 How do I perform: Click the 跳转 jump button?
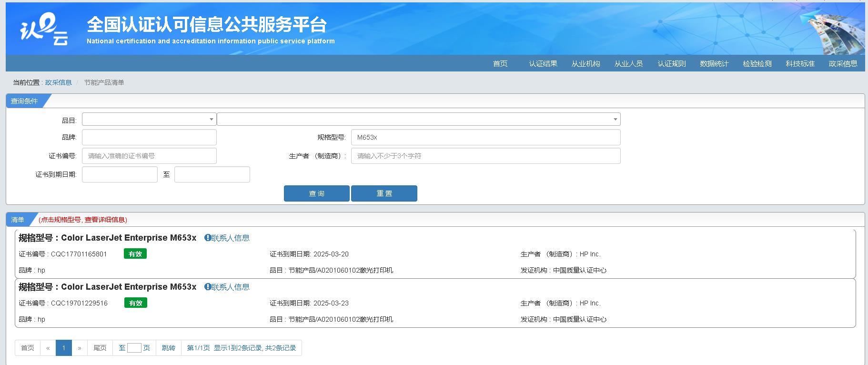[168, 348]
